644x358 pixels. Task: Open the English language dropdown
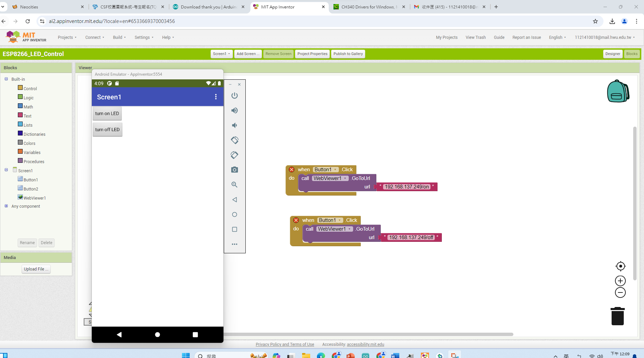pyautogui.click(x=557, y=37)
